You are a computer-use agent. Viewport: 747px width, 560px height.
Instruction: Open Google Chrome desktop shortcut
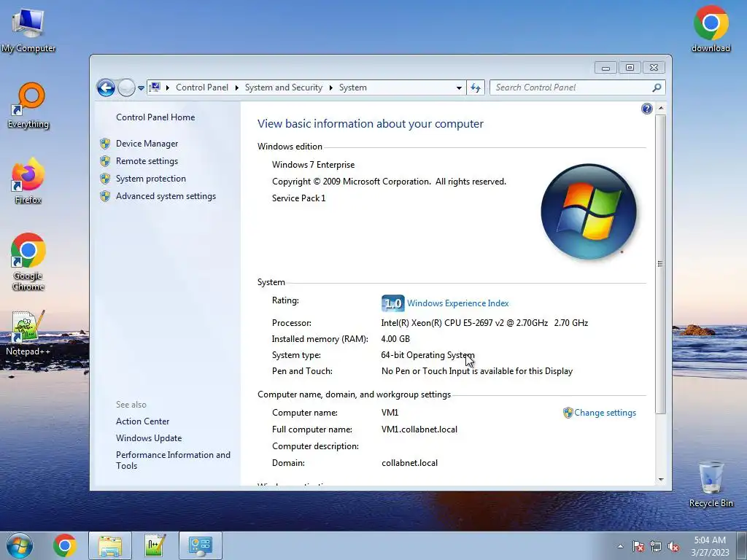point(28,262)
